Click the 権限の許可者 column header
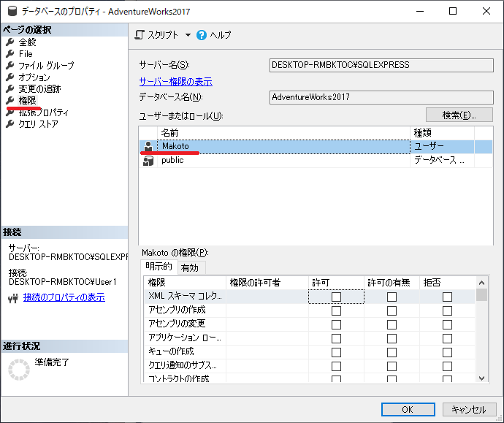The width and height of the screenshot is (504, 423). 267,283
